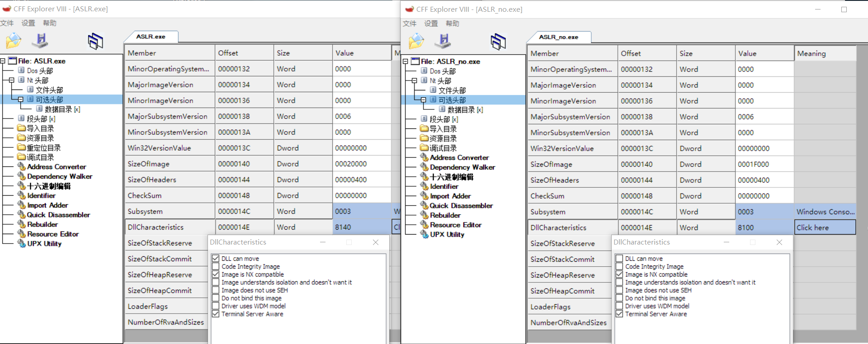
Task: Toggle 'Image is NX compatible' in ASLR_no.exe dialog
Action: [619, 274]
